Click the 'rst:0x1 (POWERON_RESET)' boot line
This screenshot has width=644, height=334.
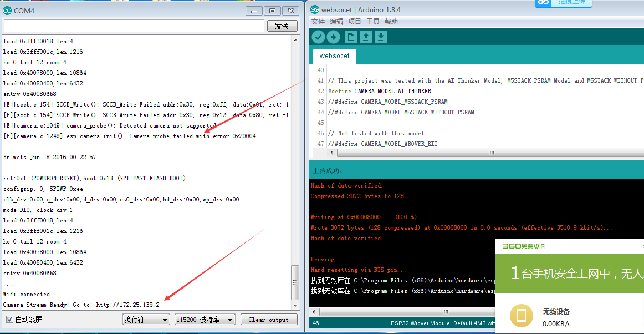94,178
